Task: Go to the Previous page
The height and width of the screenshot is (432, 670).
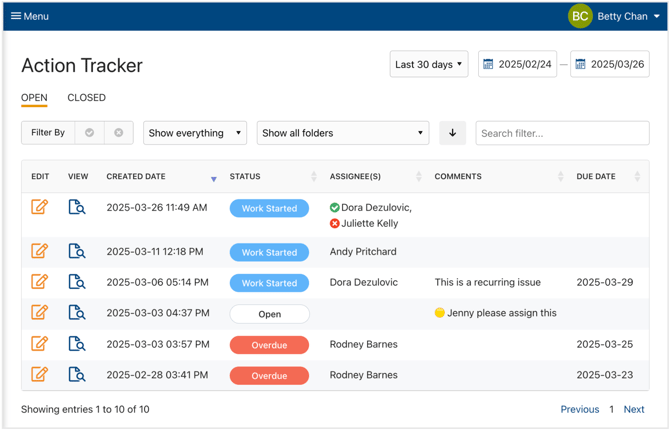Action: (579, 409)
